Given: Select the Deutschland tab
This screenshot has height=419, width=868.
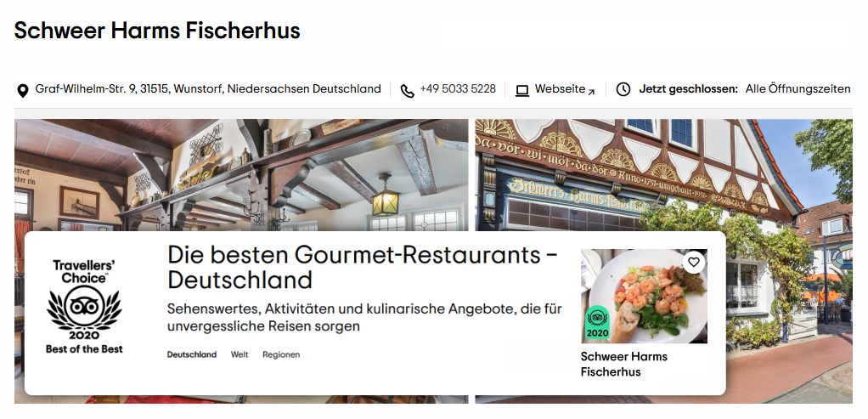Looking at the screenshot, I should point(192,354).
